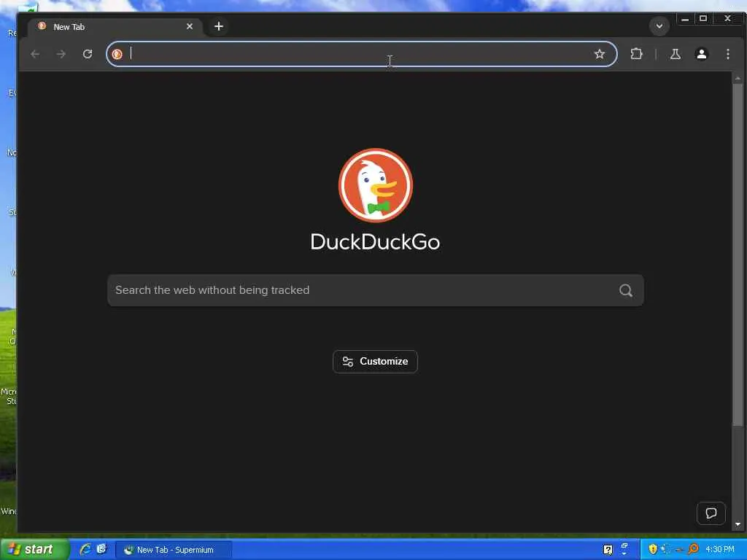The image size is (747, 560).
Task: Open the profile avatar menu
Action: [x=701, y=54]
